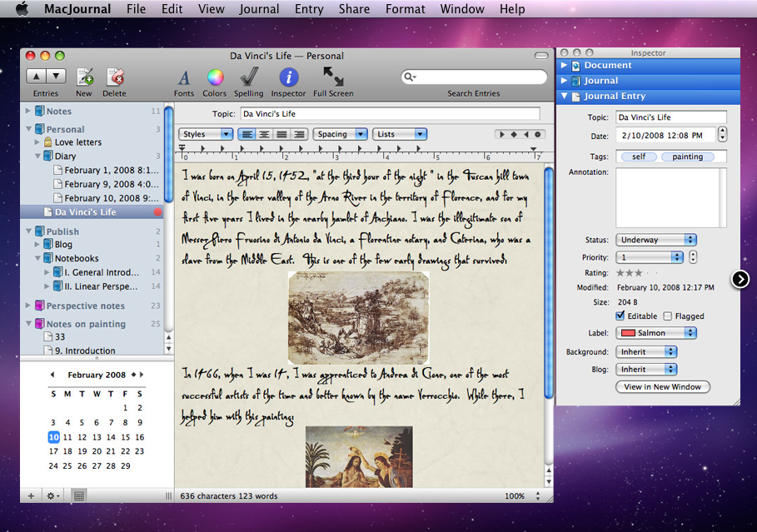Open the Share menu
This screenshot has width=757, height=532.
point(354,8)
